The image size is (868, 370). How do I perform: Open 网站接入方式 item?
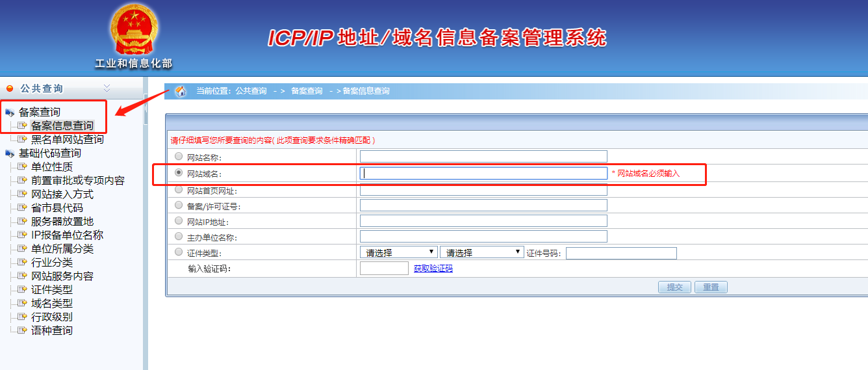(x=62, y=194)
